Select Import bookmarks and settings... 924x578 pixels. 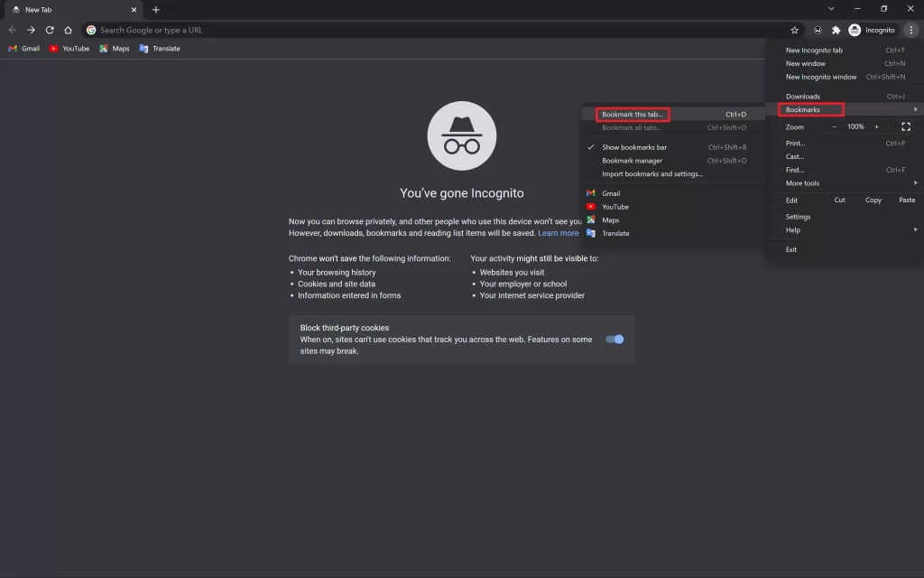673,174
